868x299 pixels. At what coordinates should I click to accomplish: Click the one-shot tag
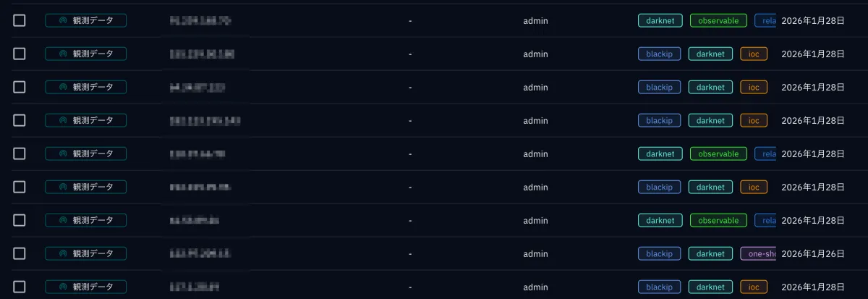758,254
